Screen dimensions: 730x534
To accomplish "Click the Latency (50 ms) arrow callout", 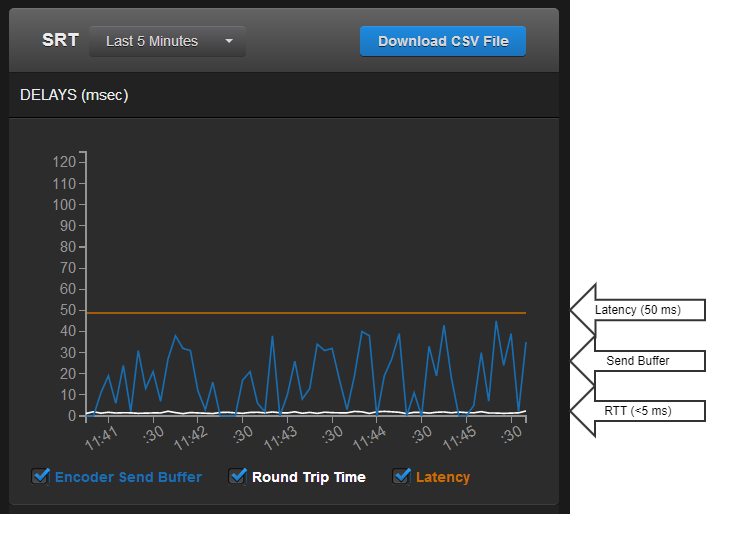I will 638,310.
